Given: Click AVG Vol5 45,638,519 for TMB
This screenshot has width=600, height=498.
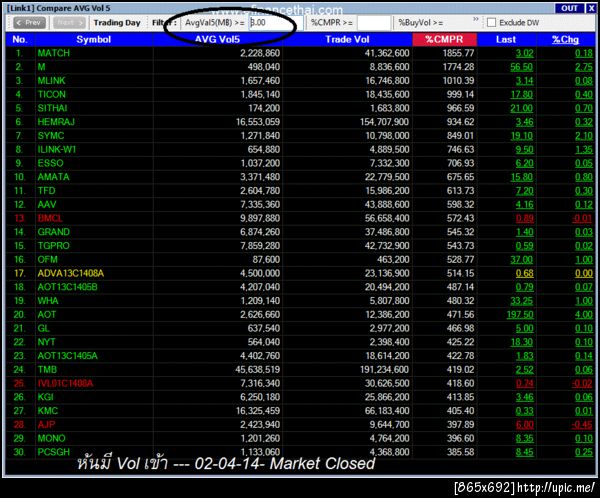Looking at the screenshot, I should point(258,370).
